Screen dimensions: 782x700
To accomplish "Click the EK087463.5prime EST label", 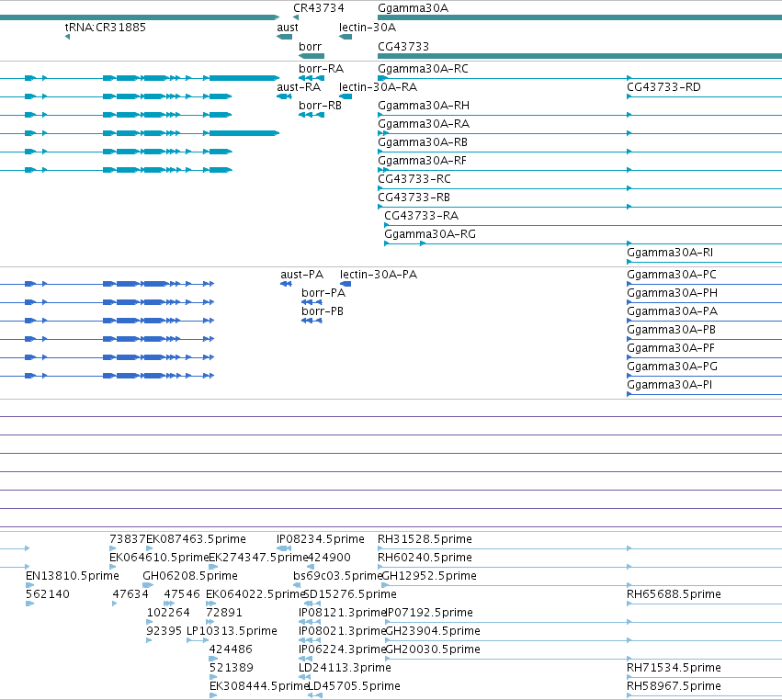I will click(196, 539).
